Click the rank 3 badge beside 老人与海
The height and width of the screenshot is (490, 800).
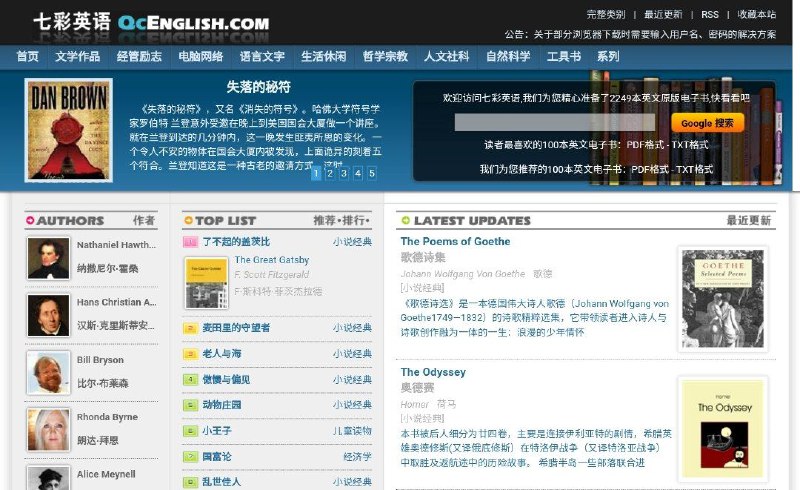coord(190,354)
